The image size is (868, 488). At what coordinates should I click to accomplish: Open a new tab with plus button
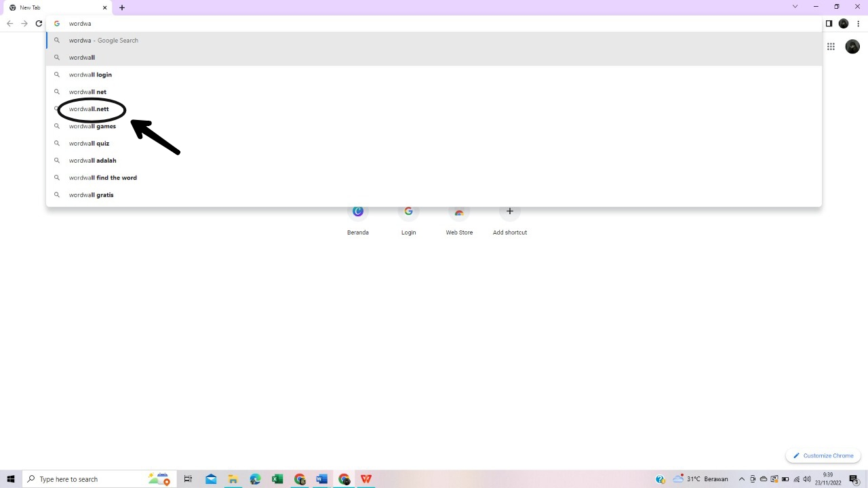(122, 7)
